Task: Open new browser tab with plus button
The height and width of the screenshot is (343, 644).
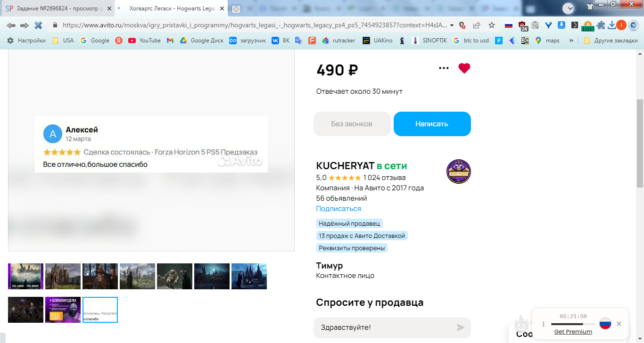Action: coord(236,9)
